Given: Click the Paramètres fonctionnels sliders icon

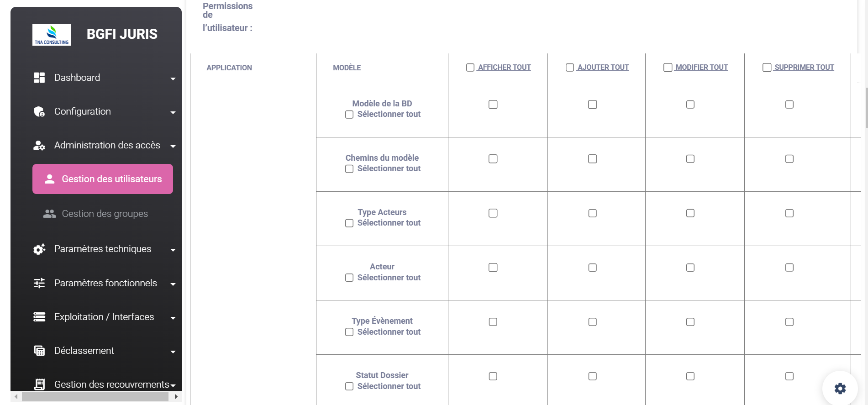Looking at the screenshot, I should pyautogui.click(x=39, y=283).
